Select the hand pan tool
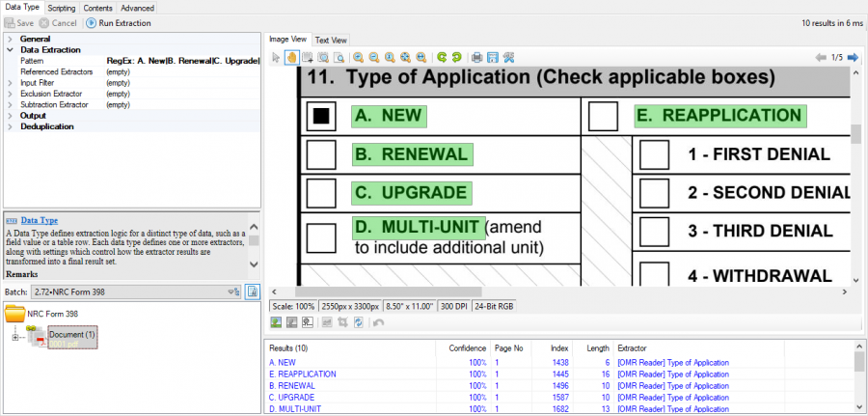 coord(291,58)
